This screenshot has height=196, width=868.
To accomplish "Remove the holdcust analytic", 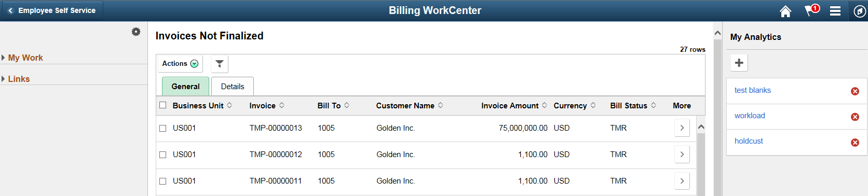I will (855, 143).
